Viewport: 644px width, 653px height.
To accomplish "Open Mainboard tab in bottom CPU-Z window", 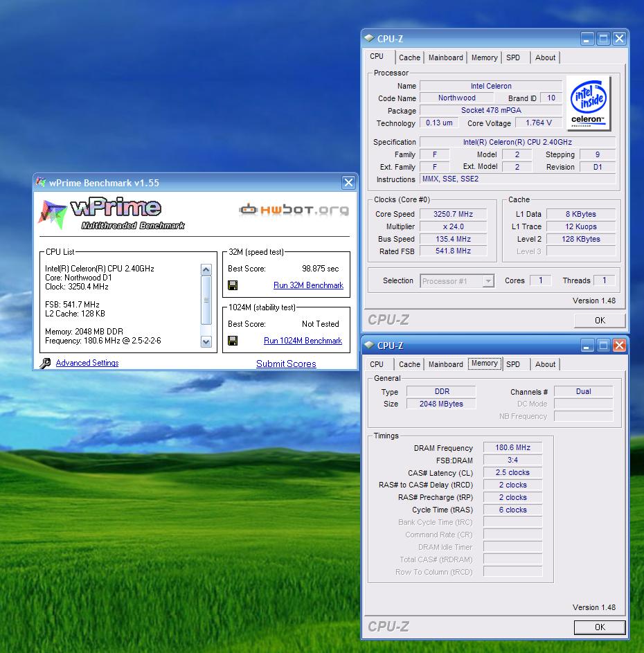I will tap(446, 364).
